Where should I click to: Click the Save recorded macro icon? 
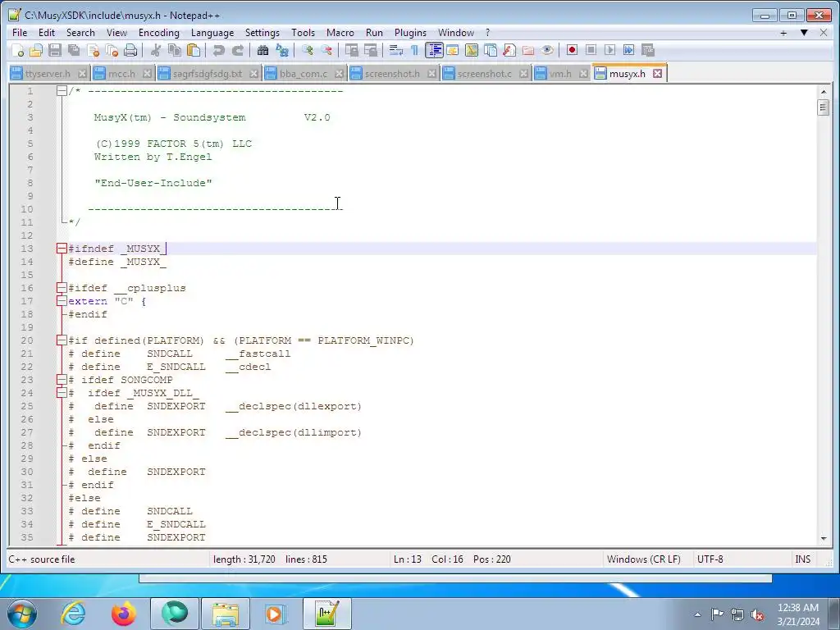click(648, 50)
